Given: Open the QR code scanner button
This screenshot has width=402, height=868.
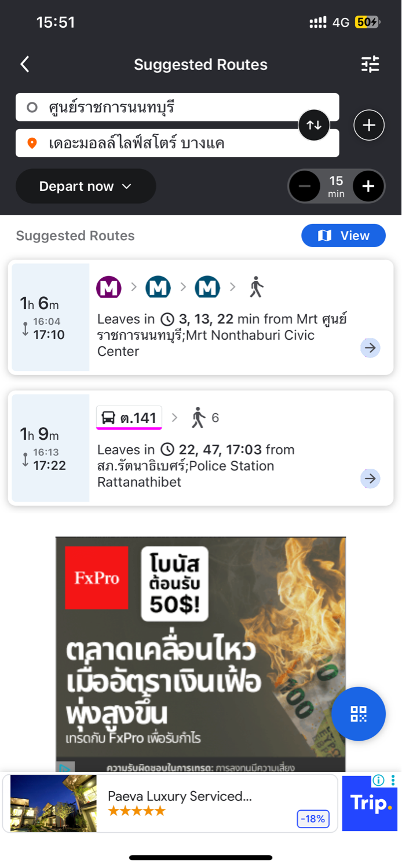Looking at the screenshot, I should pyautogui.click(x=359, y=713).
